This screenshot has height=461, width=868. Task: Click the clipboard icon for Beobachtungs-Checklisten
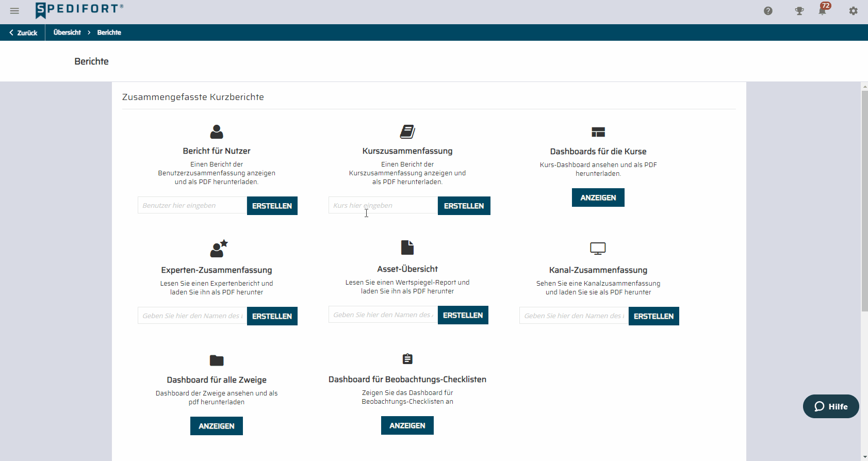coord(407,358)
